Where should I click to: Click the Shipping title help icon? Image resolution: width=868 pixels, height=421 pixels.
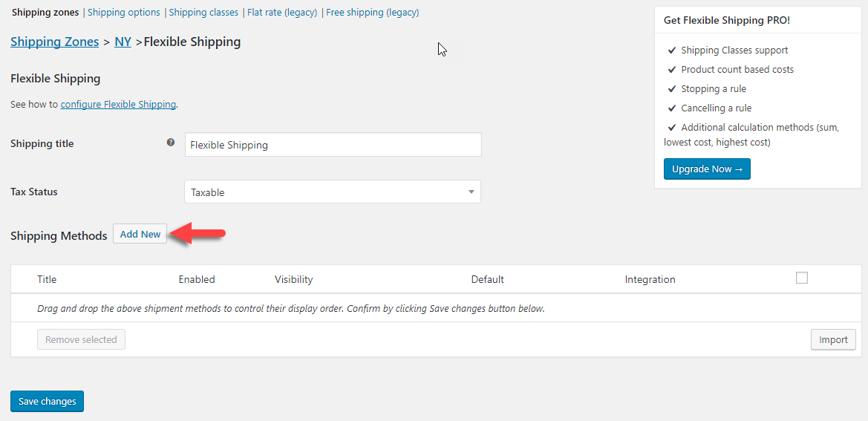[x=171, y=143]
